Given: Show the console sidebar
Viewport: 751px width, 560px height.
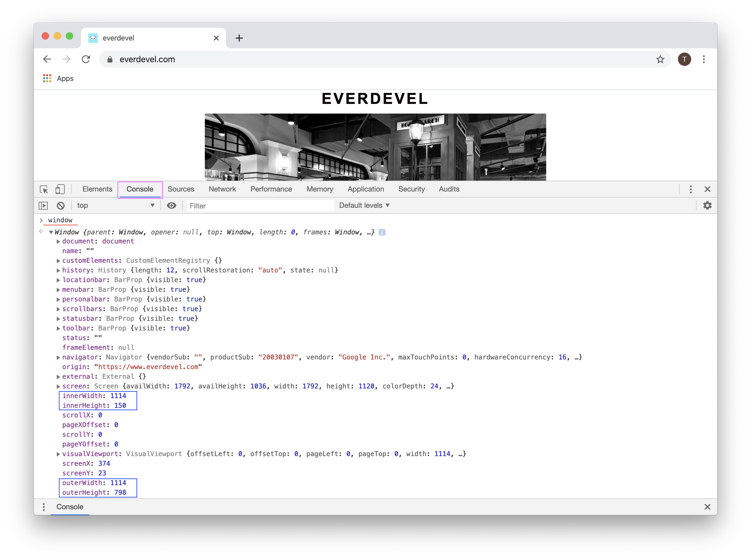Looking at the screenshot, I should (x=44, y=205).
